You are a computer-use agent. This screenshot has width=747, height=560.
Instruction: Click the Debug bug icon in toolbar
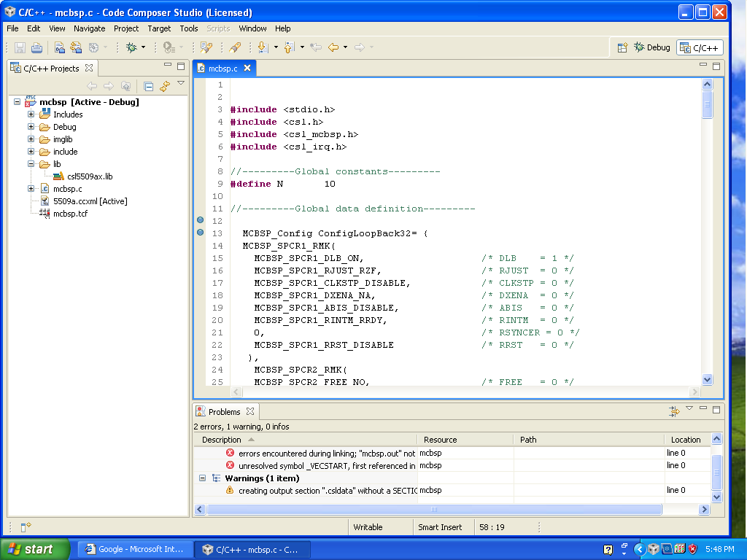[x=131, y=47]
